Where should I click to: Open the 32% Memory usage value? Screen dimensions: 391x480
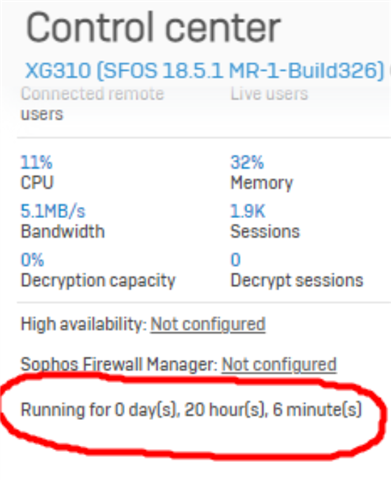click(247, 162)
